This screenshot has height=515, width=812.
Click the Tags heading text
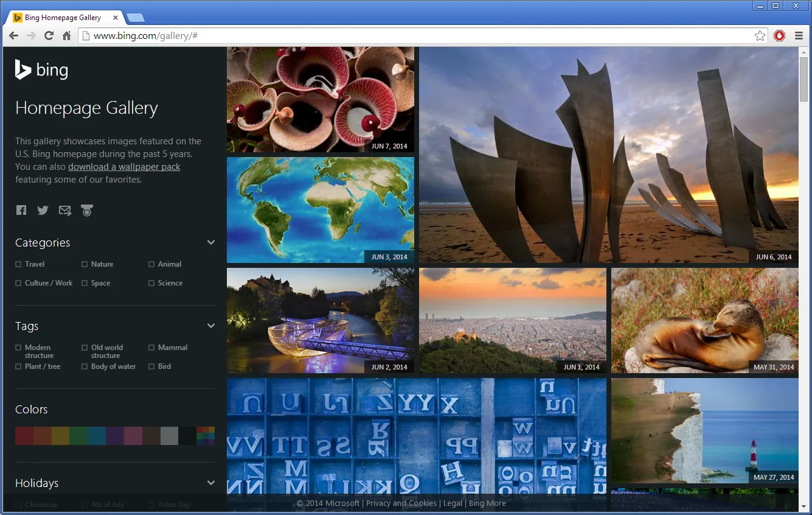[27, 326]
